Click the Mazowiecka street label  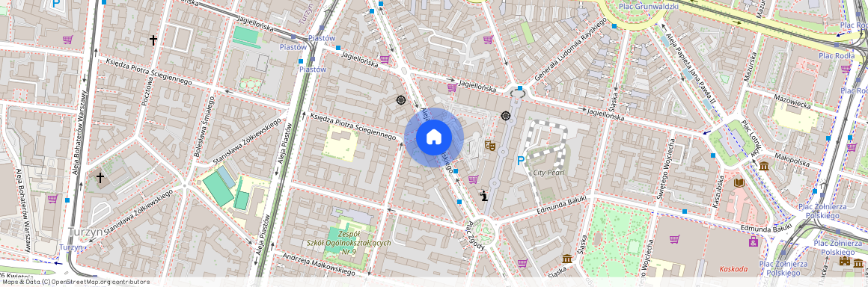[792, 101]
